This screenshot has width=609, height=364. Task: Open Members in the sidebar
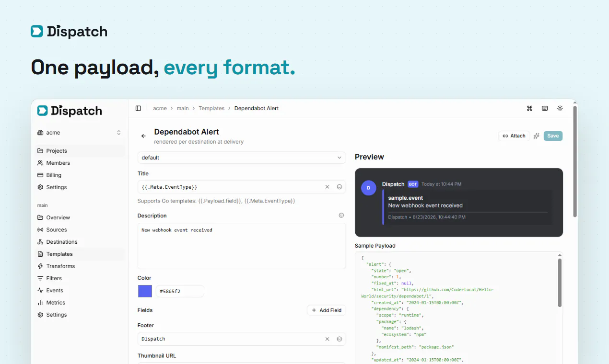coord(80,163)
